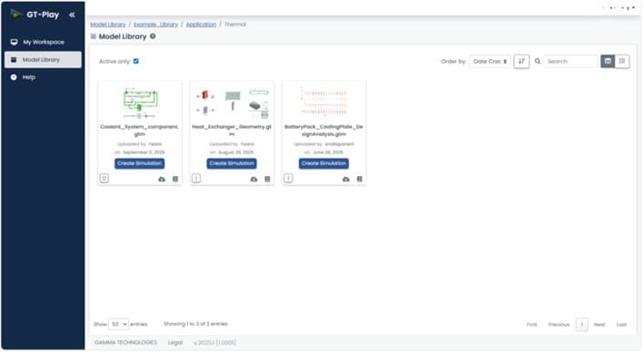Screen dimensions: 644x352
Task: Click the magnifier search icon
Action: [x=537, y=62]
